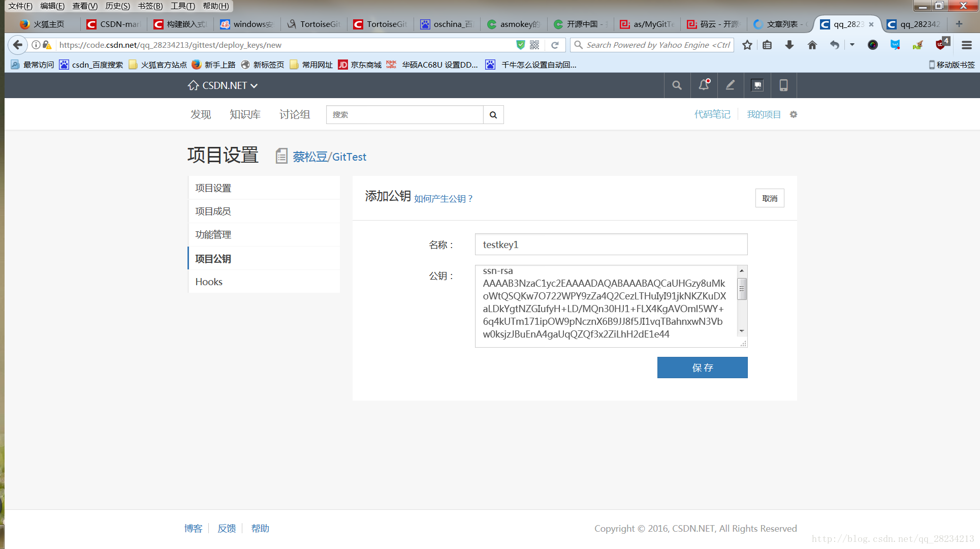Click the CSDN header search magnifier icon

[x=677, y=85]
